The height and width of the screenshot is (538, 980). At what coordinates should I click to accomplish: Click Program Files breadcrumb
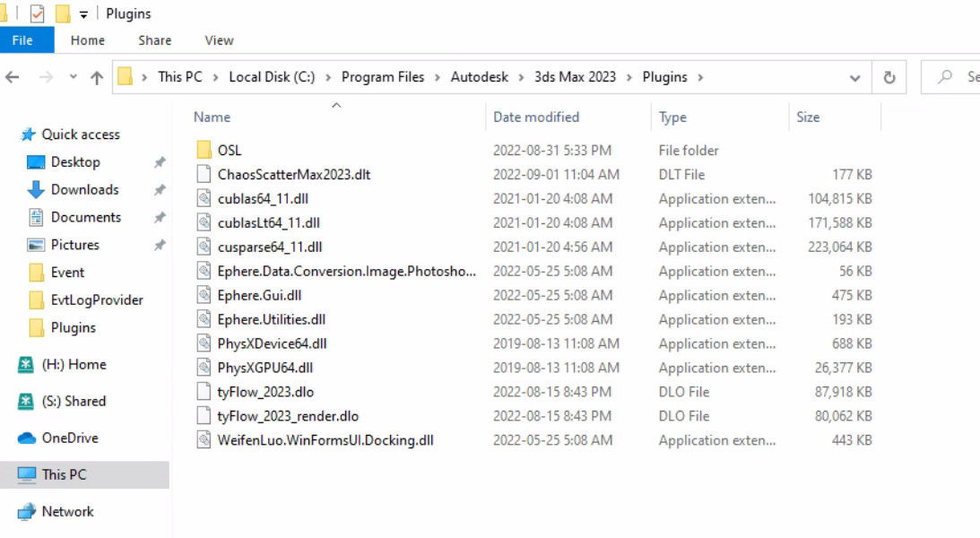tap(383, 77)
